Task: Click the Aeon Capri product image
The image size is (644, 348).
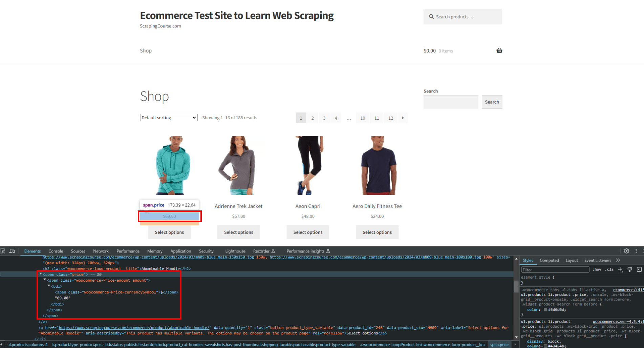Action: pos(308,165)
